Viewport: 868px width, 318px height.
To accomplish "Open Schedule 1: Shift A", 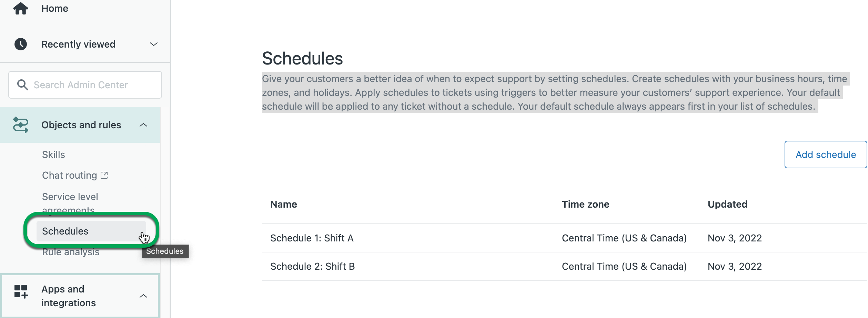I will coord(312,238).
